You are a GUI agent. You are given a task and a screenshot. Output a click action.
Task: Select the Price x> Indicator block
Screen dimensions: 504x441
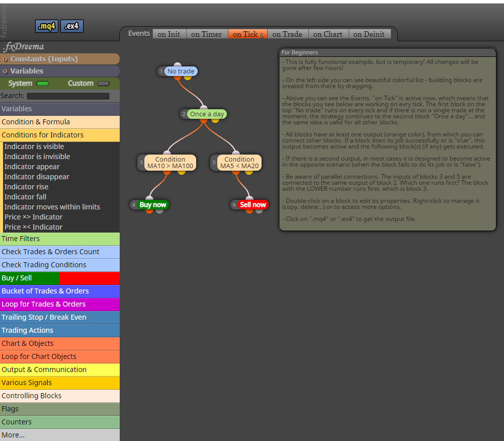click(x=33, y=217)
